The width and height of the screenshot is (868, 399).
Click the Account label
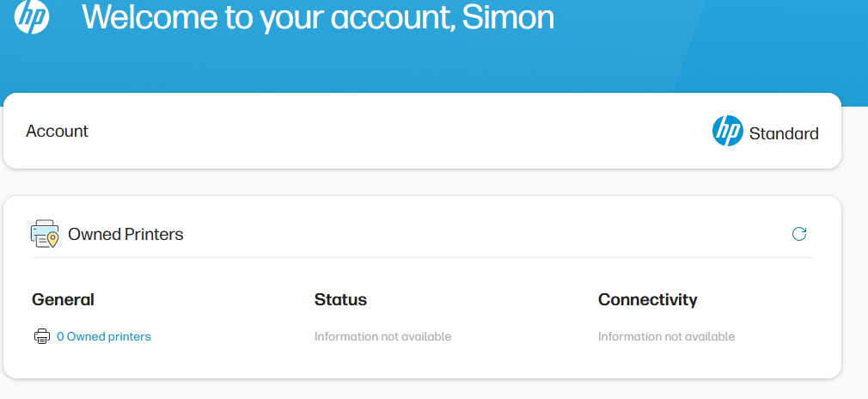(x=58, y=132)
